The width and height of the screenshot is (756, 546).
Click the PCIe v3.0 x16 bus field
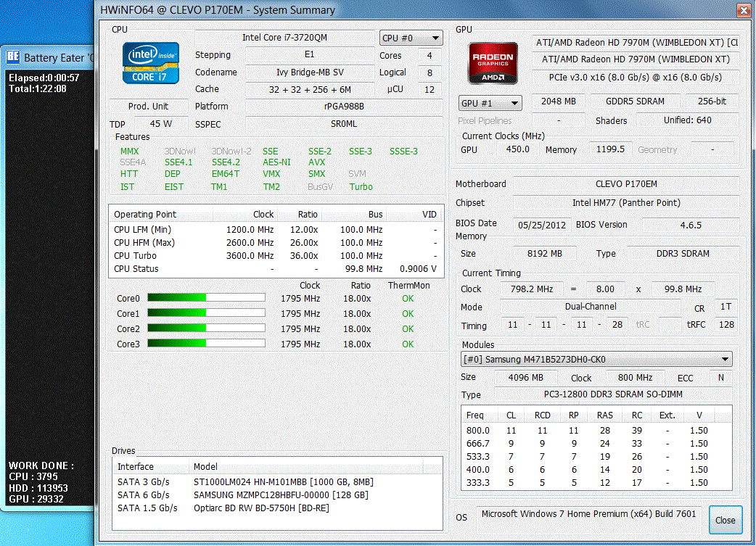click(636, 77)
